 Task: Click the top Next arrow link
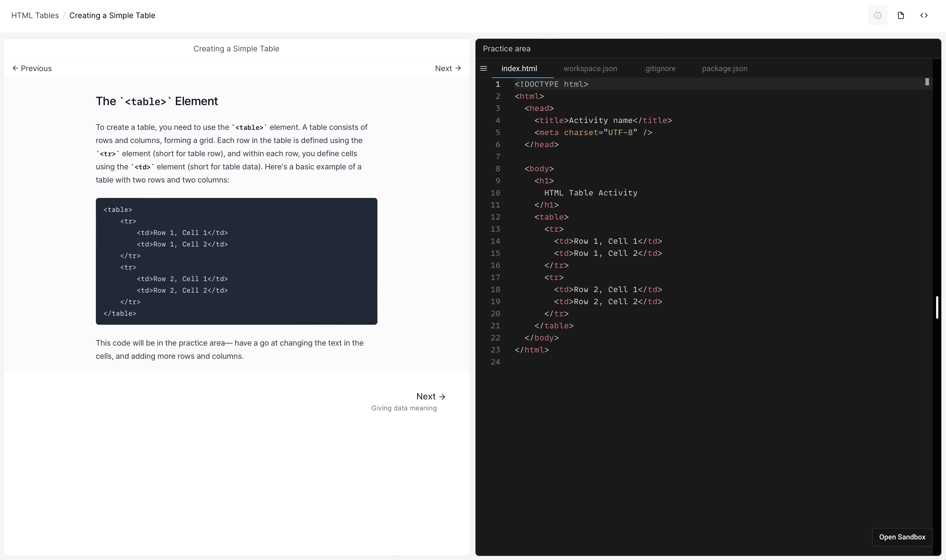tap(448, 68)
